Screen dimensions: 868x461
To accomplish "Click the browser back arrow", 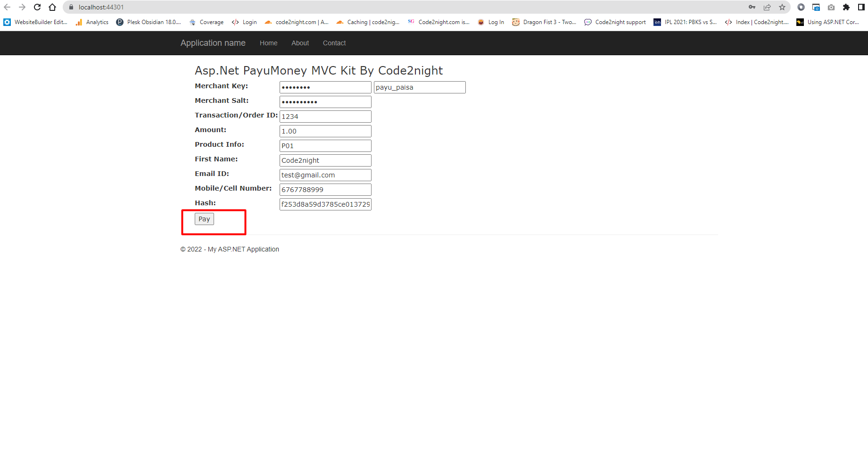I will coord(7,7).
